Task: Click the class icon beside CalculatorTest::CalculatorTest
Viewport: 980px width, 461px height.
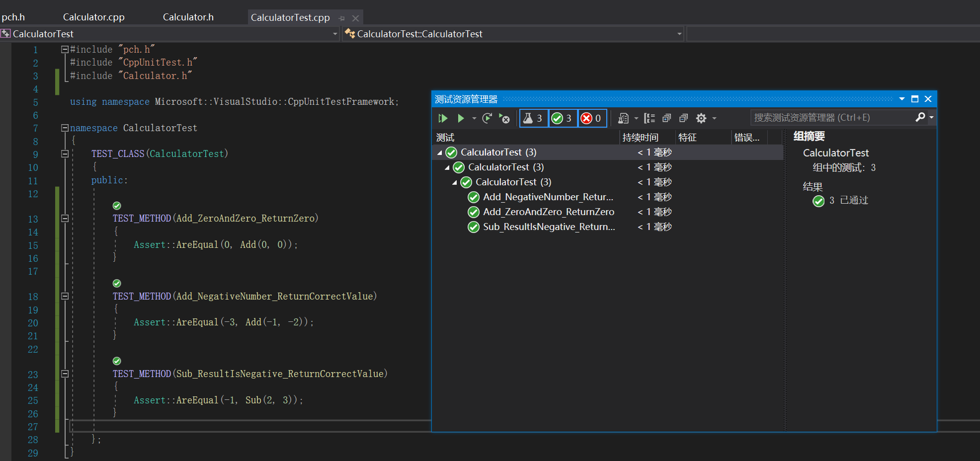Action: 350,34
